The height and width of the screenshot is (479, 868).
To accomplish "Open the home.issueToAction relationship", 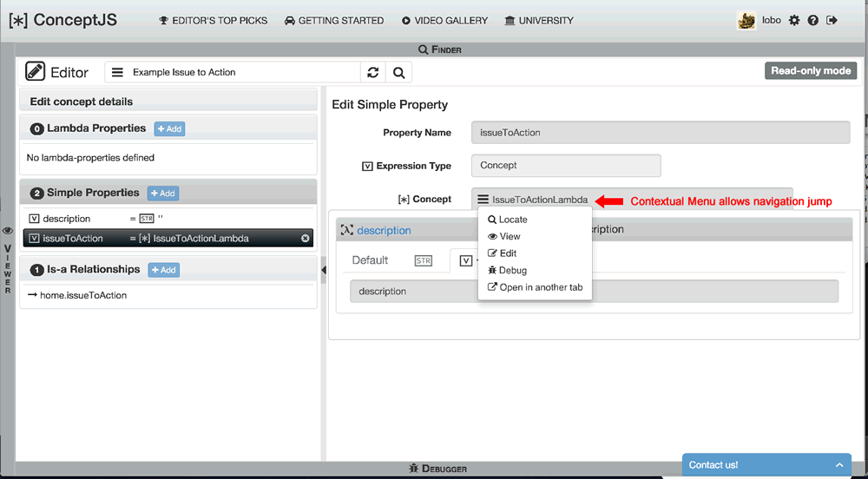I will pyautogui.click(x=82, y=295).
